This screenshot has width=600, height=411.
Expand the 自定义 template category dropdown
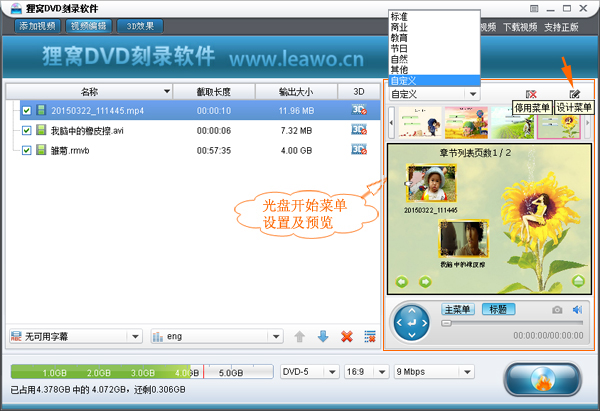(x=473, y=94)
